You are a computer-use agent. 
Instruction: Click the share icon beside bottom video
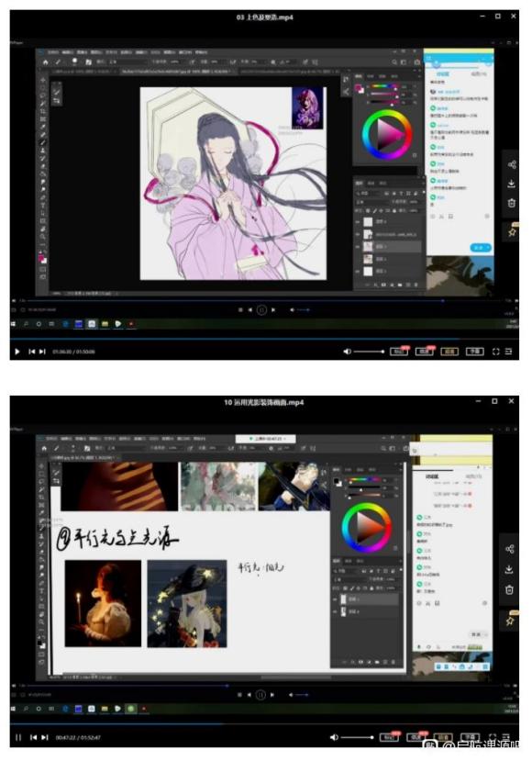510,549
